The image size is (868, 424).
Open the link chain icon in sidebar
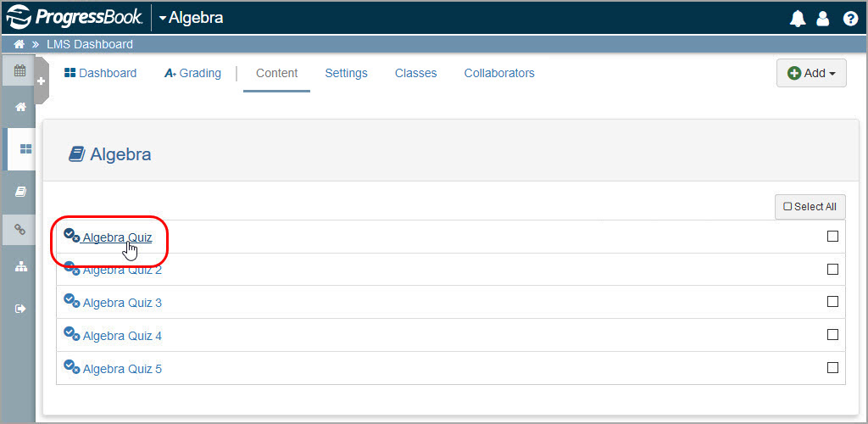(20, 229)
